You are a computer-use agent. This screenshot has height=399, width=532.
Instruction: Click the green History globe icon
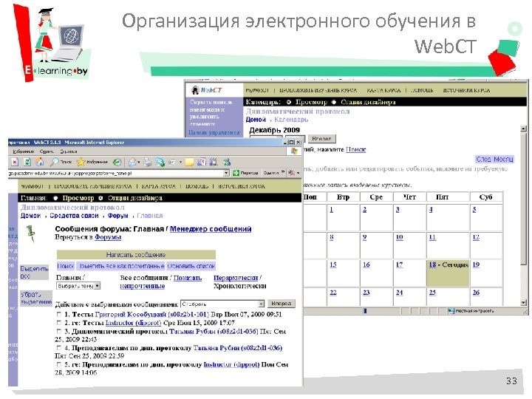pyautogui.click(x=117, y=163)
